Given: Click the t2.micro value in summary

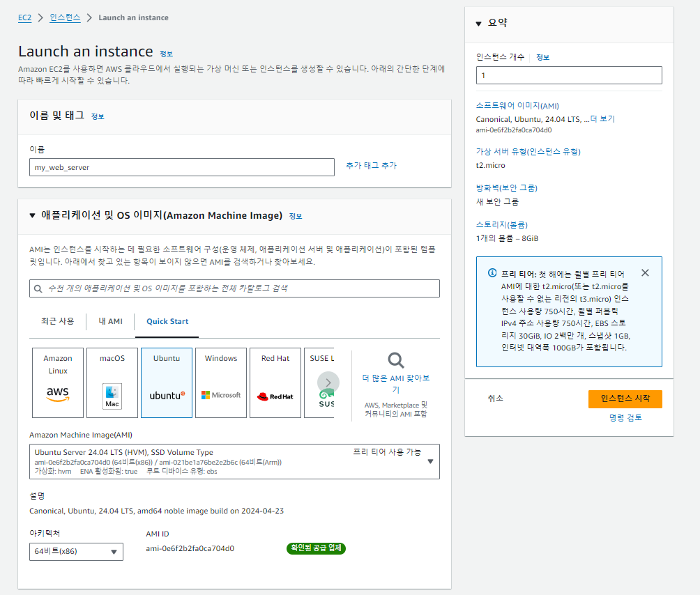Looking at the screenshot, I should pos(490,166).
